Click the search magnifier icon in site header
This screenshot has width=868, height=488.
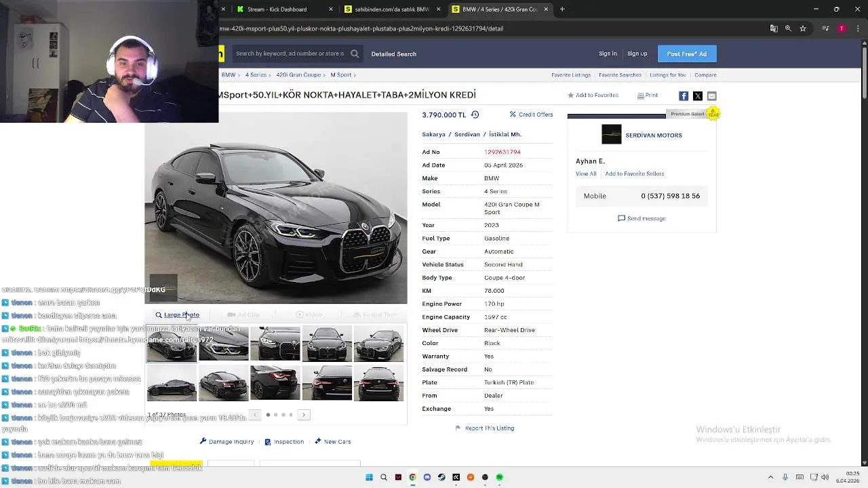point(355,54)
